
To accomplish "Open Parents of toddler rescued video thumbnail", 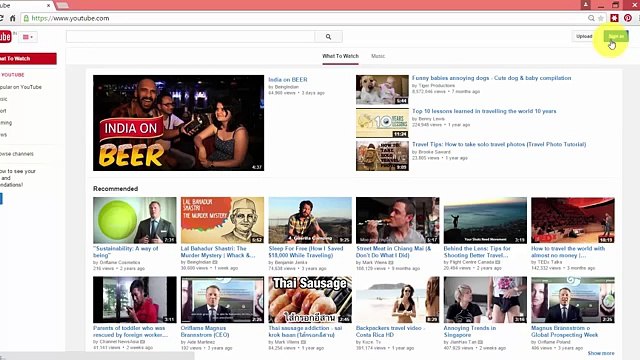I will (x=135, y=300).
